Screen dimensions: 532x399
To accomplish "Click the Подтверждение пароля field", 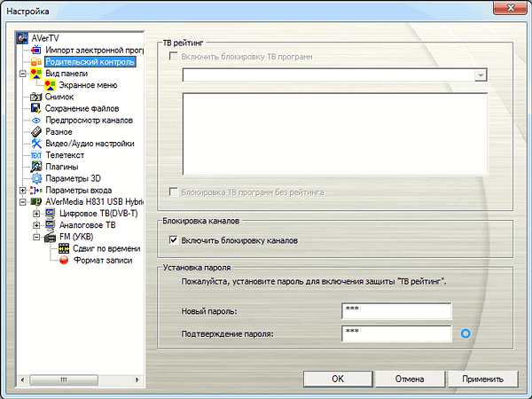I will [396, 333].
